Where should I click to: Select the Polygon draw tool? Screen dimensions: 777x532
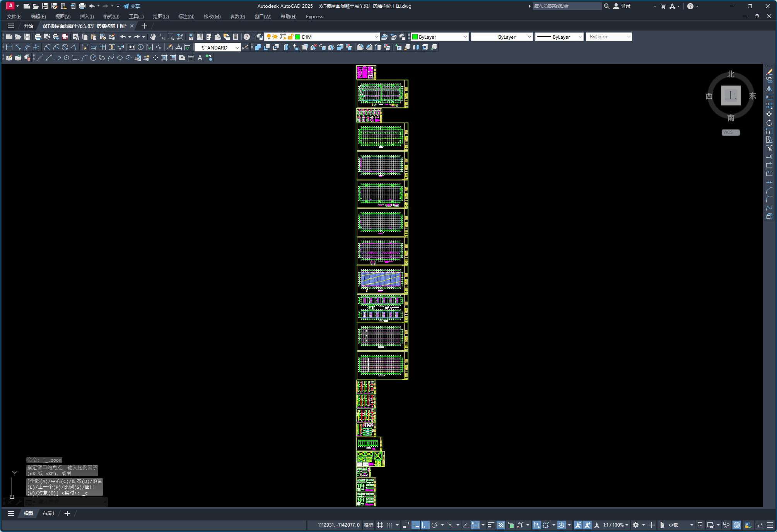(67, 58)
